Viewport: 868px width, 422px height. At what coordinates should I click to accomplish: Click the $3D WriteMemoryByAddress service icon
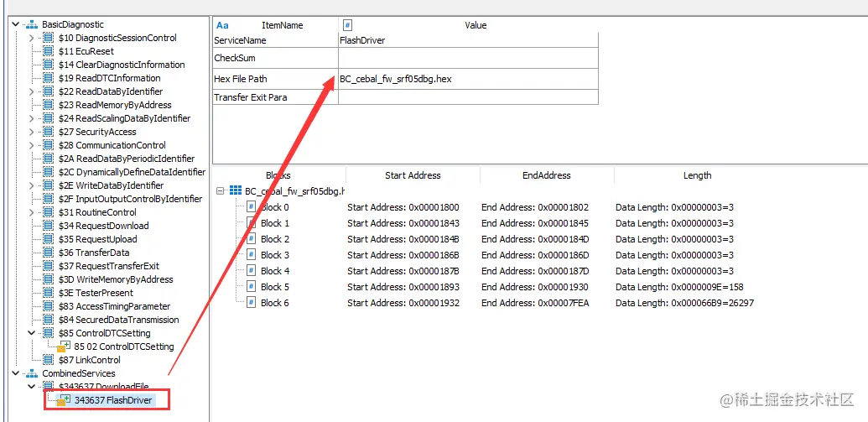click(x=49, y=279)
